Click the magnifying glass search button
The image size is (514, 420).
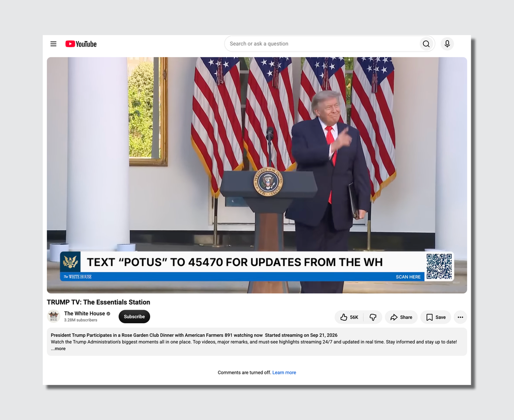(426, 44)
